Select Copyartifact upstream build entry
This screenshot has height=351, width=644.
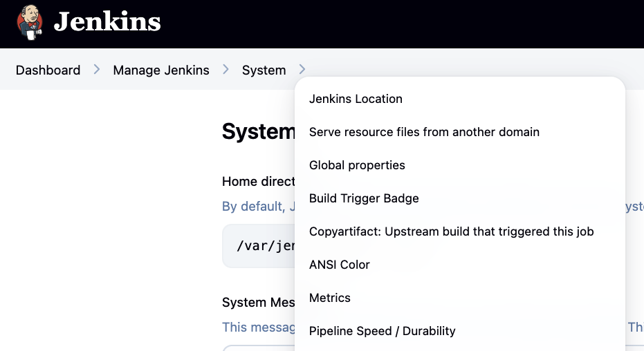pos(460,231)
